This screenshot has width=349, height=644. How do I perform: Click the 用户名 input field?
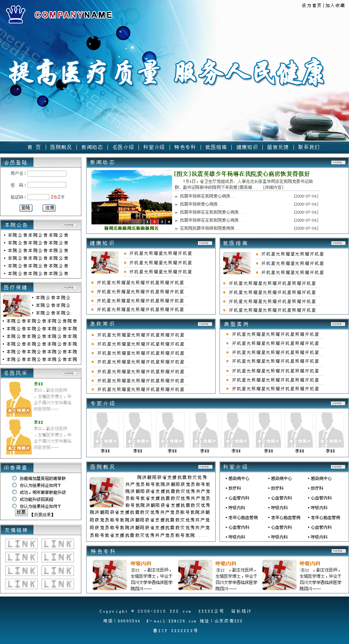tap(47, 173)
